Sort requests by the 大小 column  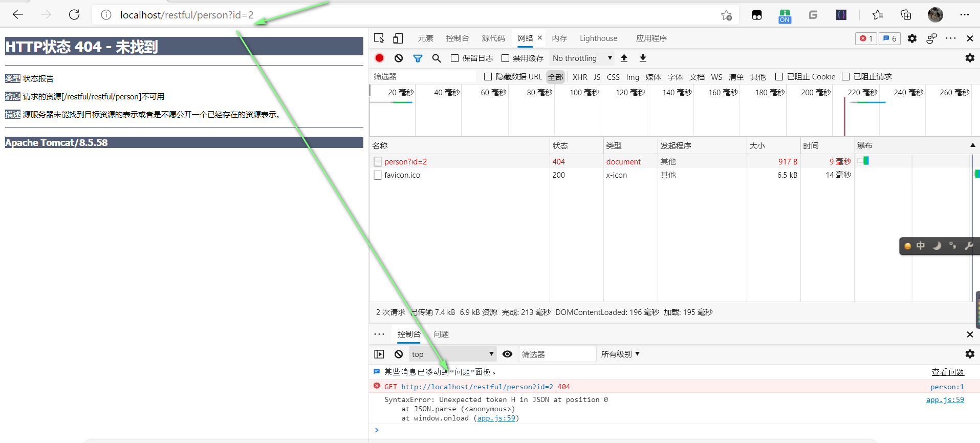pyautogui.click(x=773, y=145)
